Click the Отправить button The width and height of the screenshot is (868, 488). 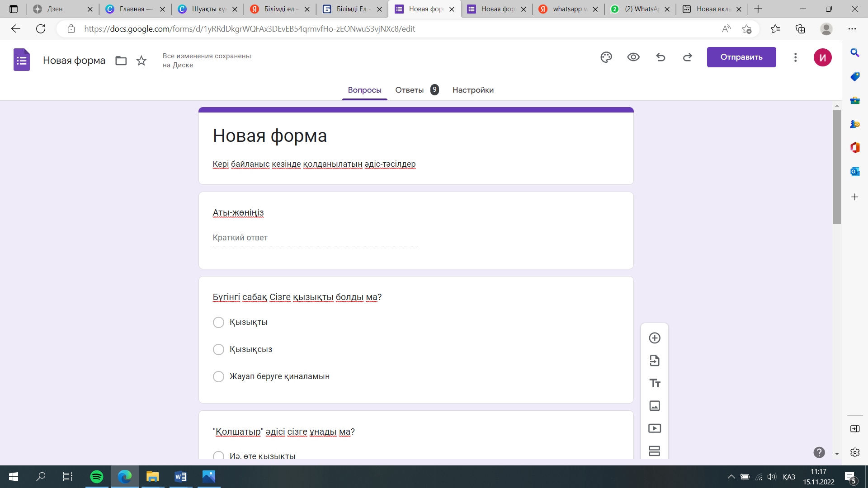point(741,57)
